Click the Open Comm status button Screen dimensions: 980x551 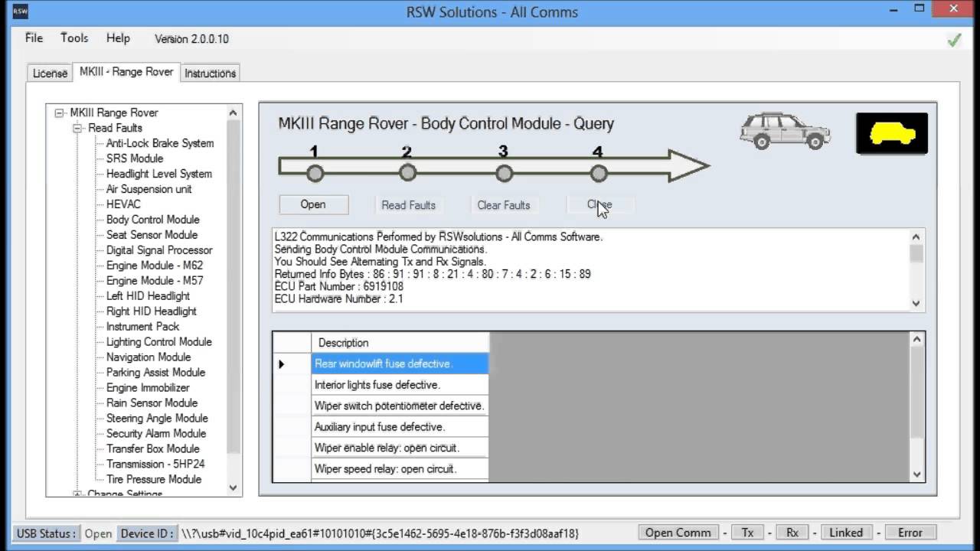(678, 533)
